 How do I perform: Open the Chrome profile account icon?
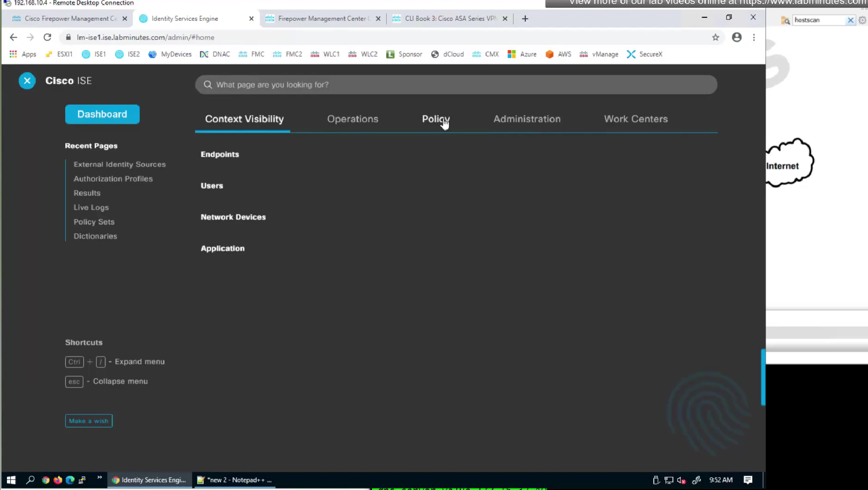click(x=737, y=37)
